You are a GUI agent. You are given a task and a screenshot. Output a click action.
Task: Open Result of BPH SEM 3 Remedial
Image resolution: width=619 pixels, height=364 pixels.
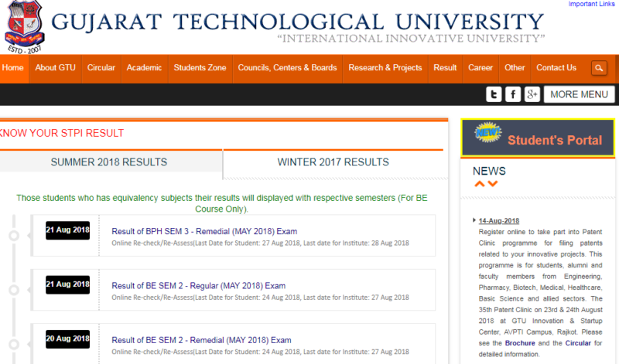(x=204, y=231)
